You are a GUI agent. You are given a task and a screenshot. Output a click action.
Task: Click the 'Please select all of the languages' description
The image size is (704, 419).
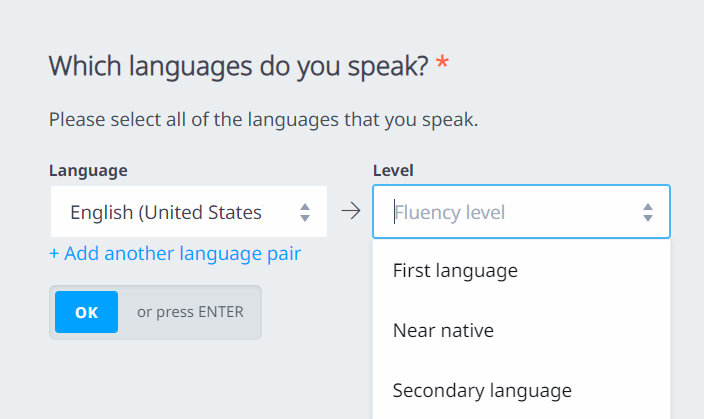pos(263,121)
